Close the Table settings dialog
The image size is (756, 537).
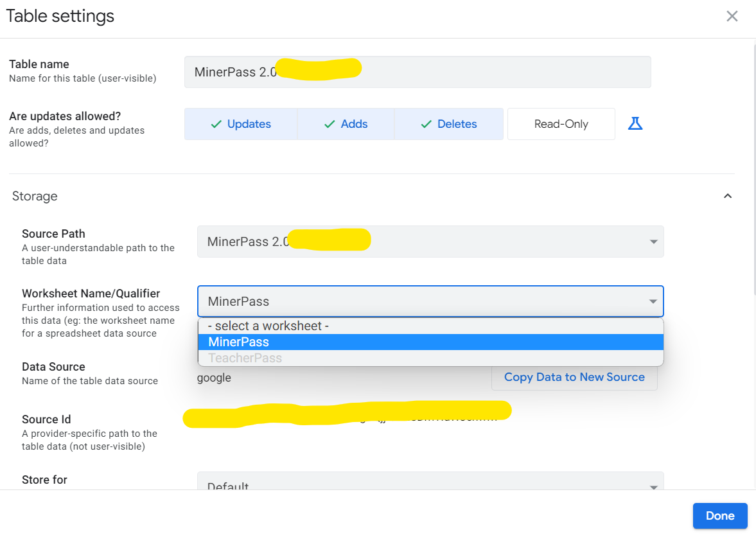coord(732,17)
